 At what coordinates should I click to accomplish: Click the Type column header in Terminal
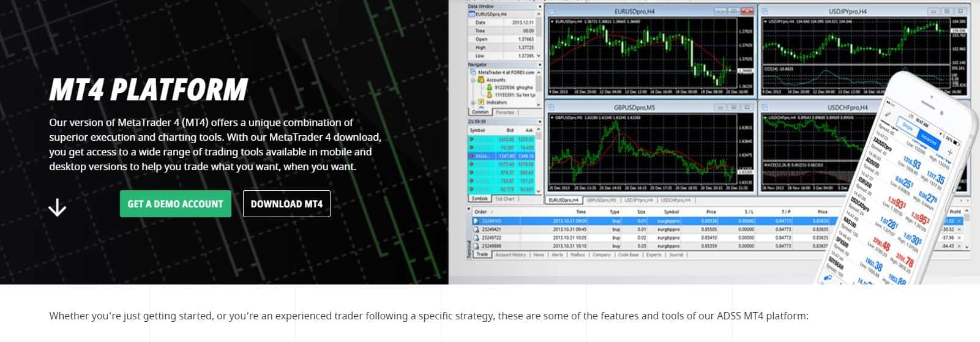[x=615, y=212]
